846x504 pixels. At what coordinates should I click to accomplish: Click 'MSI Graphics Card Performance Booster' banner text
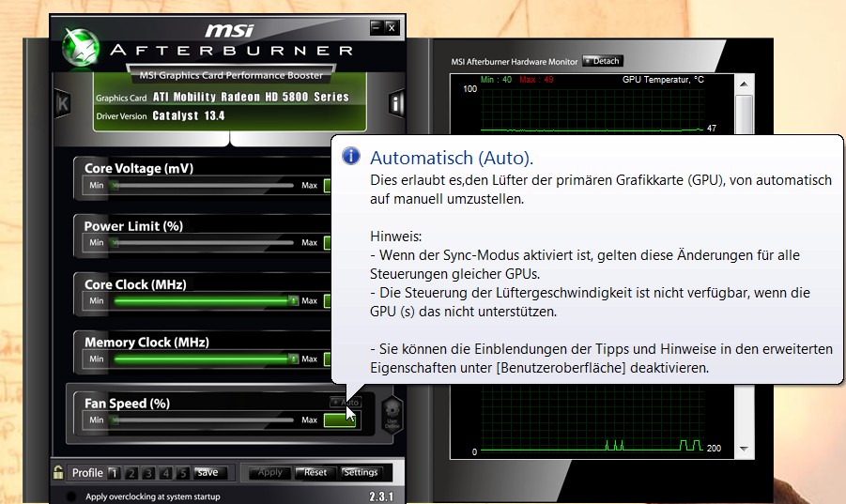232,75
